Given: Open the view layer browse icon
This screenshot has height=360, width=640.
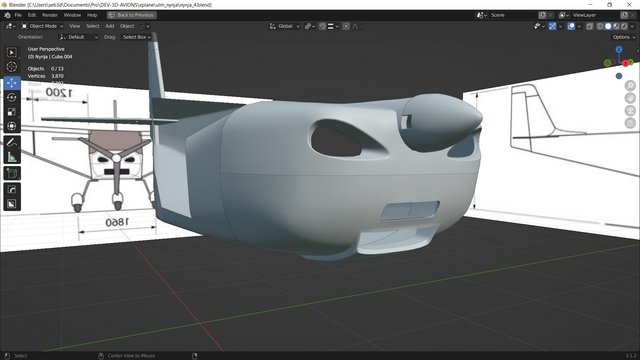Looking at the screenshot, I should 563,15.
